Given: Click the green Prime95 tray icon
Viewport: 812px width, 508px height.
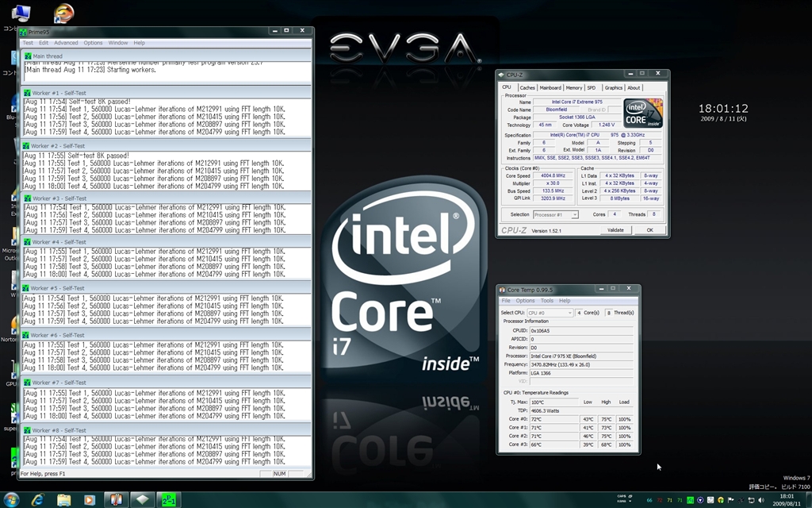Looking at the screenshot, I should [x=690, y=500].
